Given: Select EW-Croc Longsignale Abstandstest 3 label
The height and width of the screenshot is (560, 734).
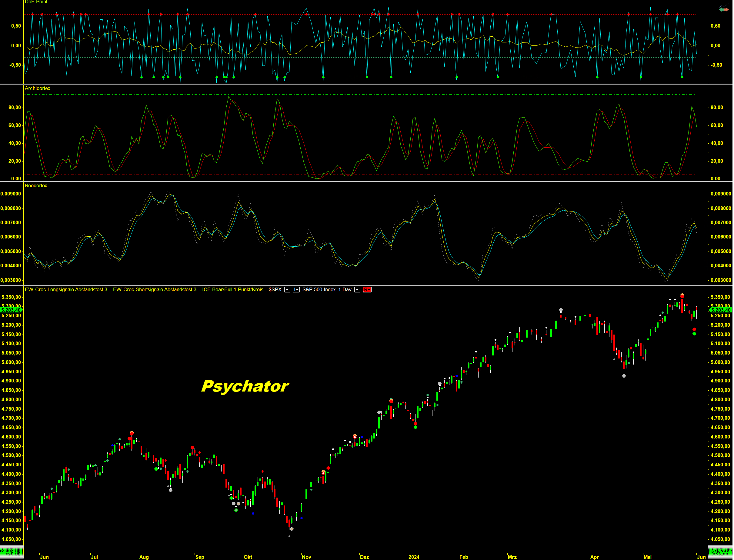Looking at the screenshot, I should [x=66, y=290].
